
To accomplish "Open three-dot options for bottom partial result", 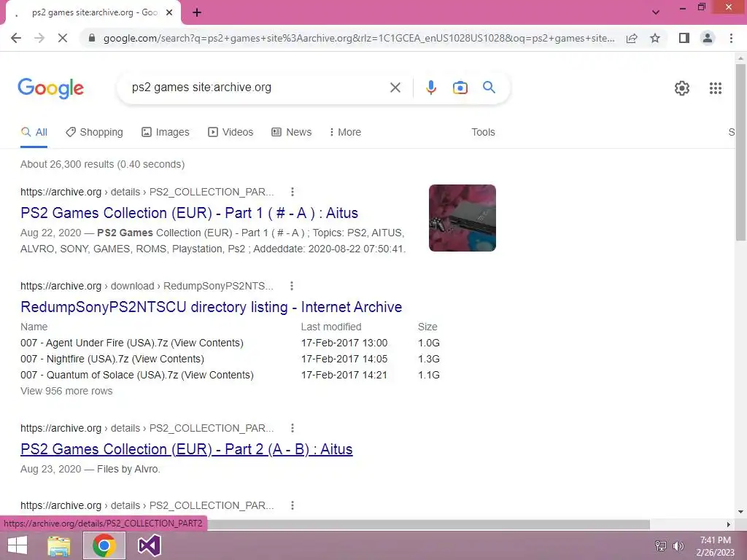I will 293,505.
